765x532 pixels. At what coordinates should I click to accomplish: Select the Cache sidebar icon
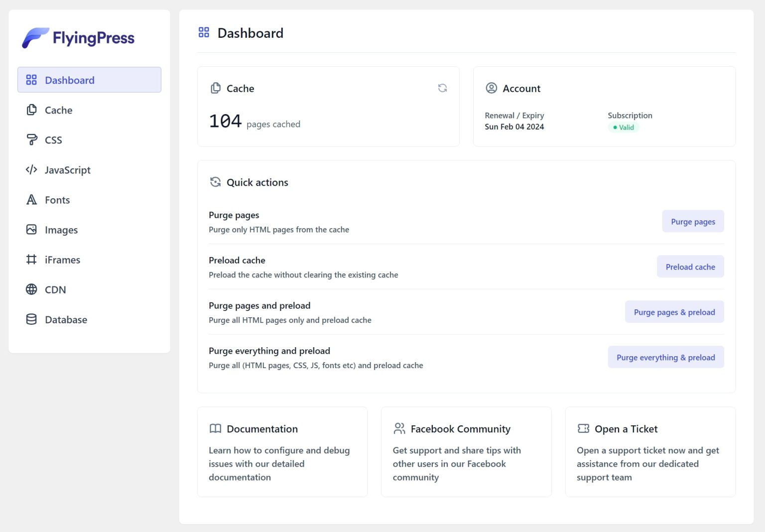point(30,110)
